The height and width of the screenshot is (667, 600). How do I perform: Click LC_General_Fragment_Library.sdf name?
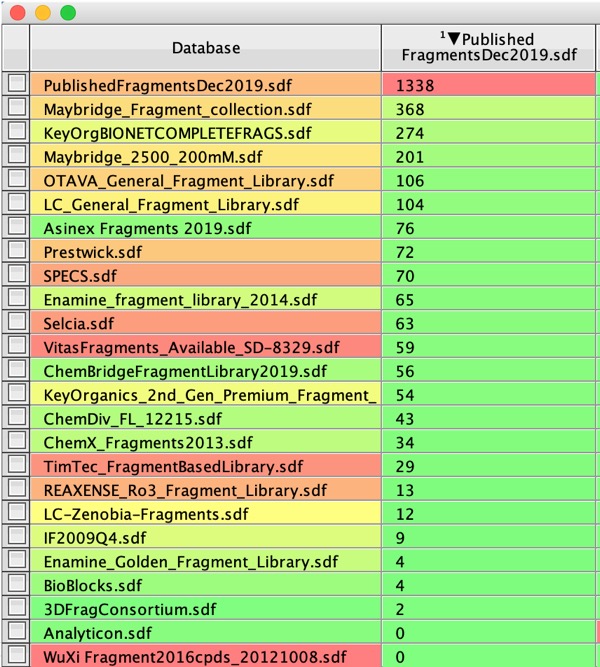click(171, 205)
